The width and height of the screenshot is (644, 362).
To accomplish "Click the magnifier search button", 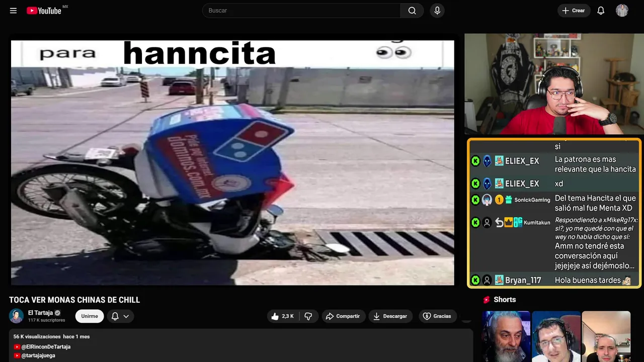I will coord(412,11).
